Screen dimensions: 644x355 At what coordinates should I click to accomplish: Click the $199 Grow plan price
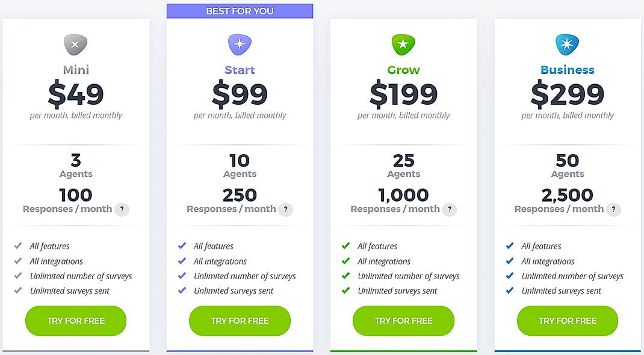tap(403, 94)
